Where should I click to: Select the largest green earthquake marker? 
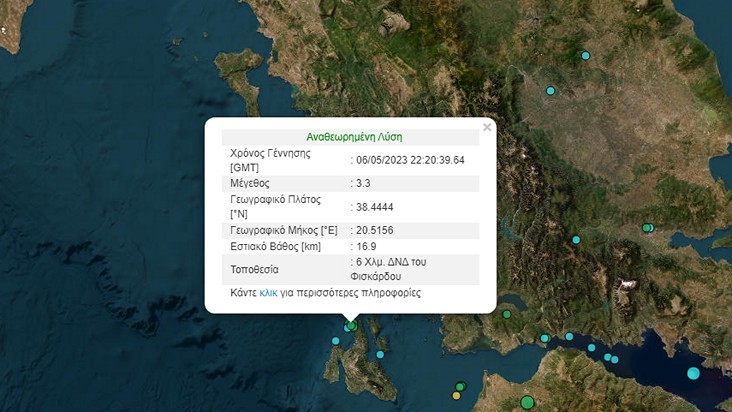tap(527, 403)
